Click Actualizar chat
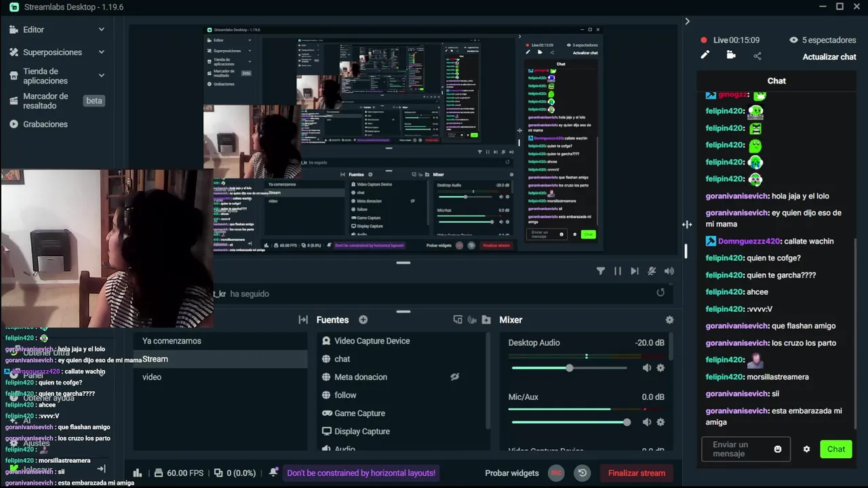Image resolution: width=868 pixels, height=488 pixels. [x=829, y=57]
